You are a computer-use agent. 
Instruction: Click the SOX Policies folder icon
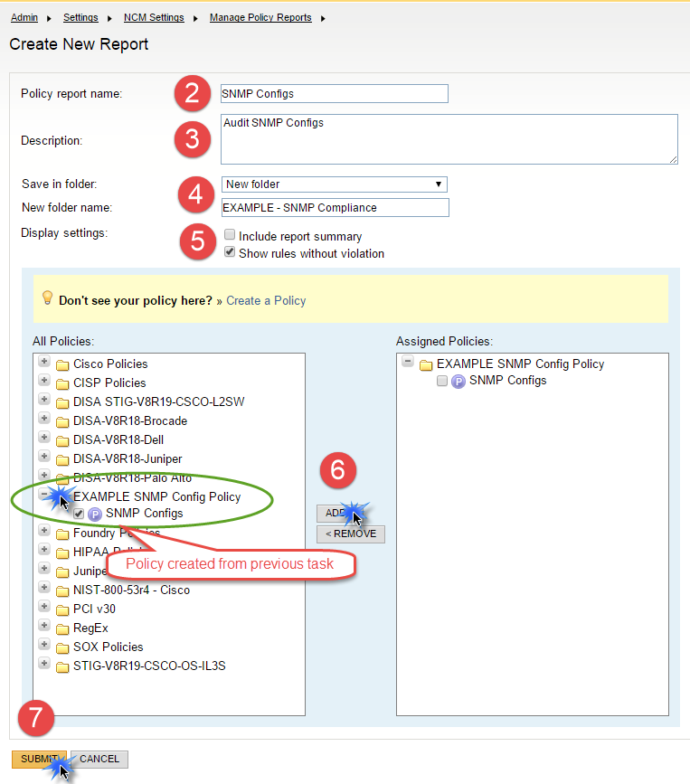[x=62, y=648]
